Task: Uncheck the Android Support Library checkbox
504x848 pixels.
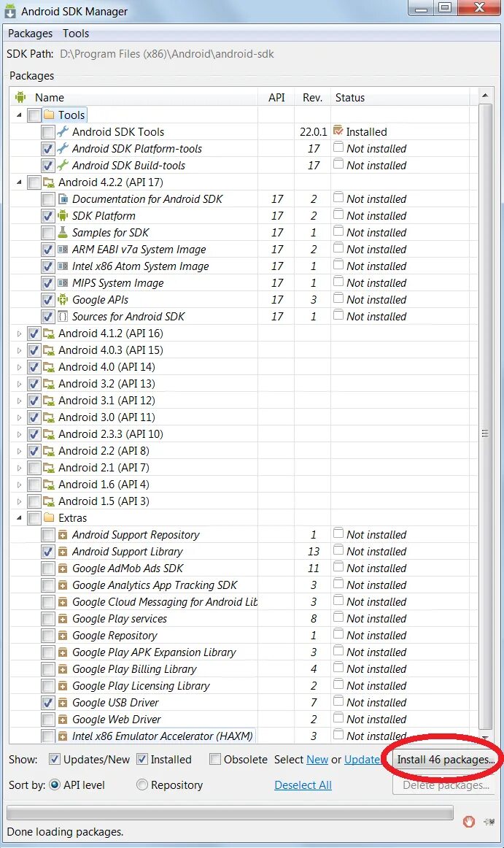Action: (48, 552)
